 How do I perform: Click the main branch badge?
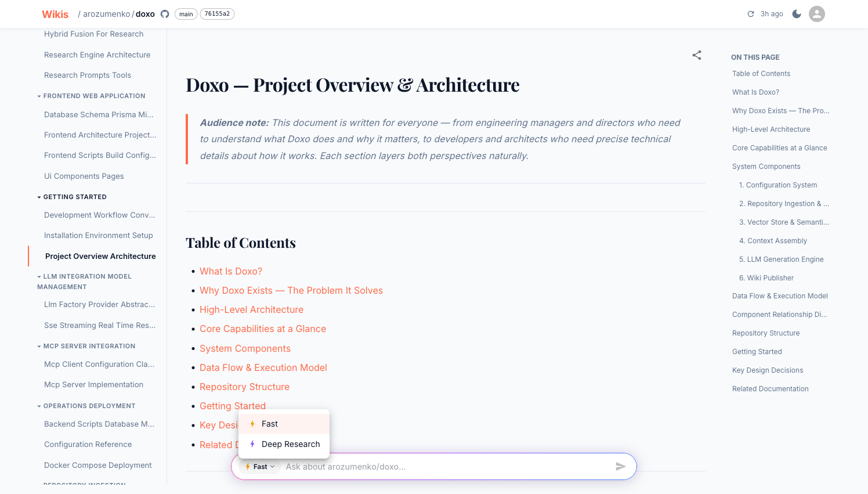pos(186,14)
